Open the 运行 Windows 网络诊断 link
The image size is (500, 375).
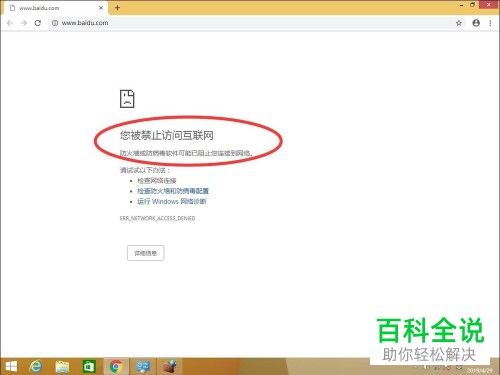tap(172, 201)
